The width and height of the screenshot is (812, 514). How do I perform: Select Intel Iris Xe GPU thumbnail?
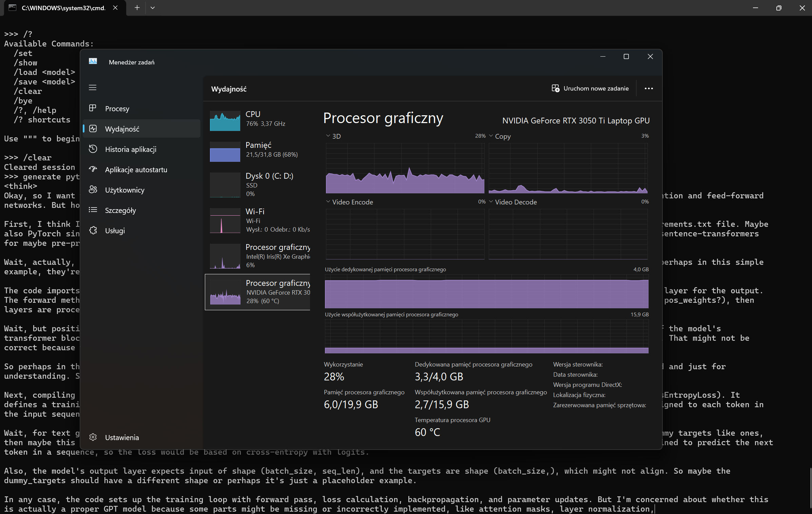tap(225, 256)
